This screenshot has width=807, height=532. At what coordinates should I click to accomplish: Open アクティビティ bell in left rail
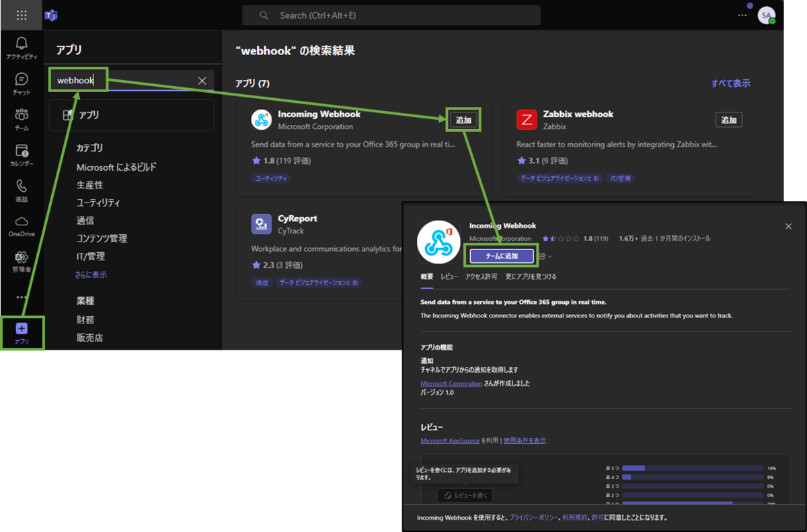coord(22,48)
